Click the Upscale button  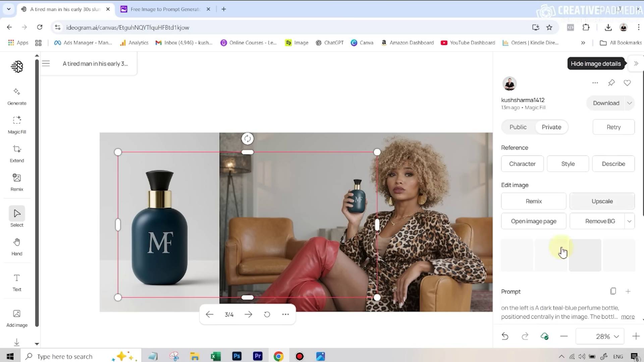[x=602, y=201]
